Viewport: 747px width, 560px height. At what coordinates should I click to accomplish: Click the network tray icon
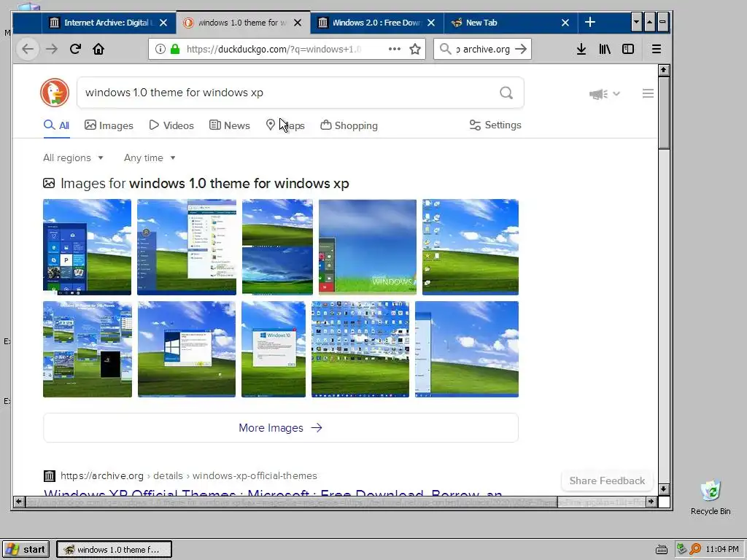[682, 549]
